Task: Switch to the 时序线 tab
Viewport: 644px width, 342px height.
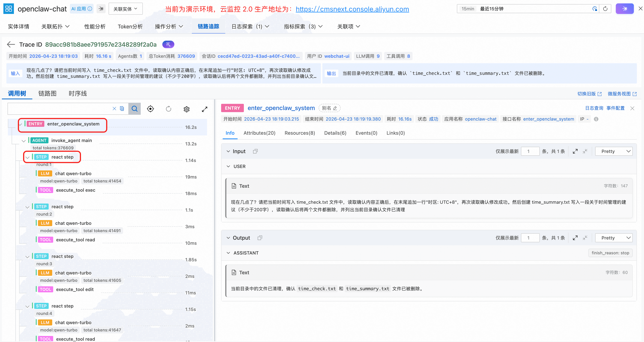Action: [x=78, y=93]
